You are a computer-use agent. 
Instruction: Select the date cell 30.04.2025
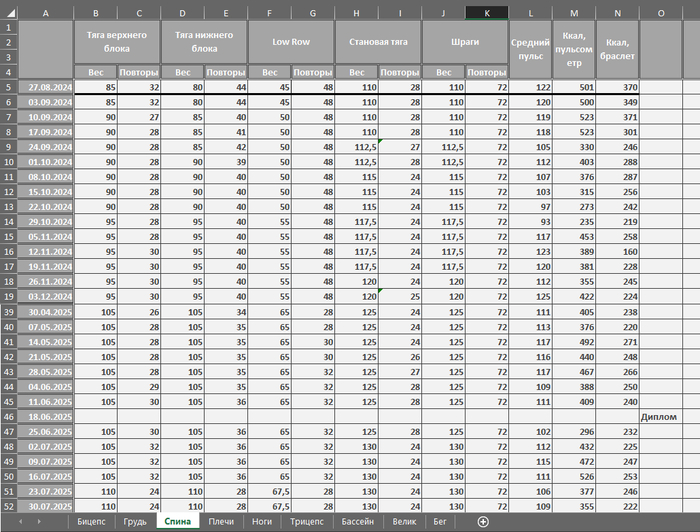pyautogui.click(x=46, y=312)
